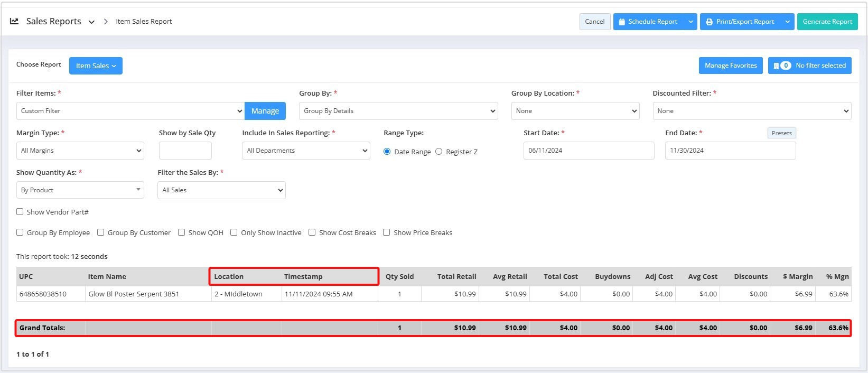Click the Generate Report button

click(x=827, y=22)
